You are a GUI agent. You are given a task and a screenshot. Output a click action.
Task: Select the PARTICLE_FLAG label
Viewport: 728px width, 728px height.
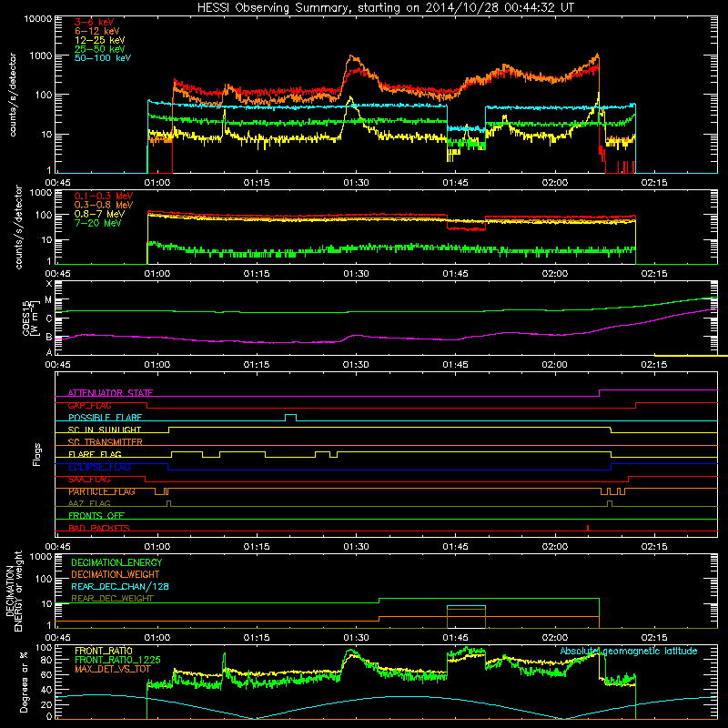(102, 491)
